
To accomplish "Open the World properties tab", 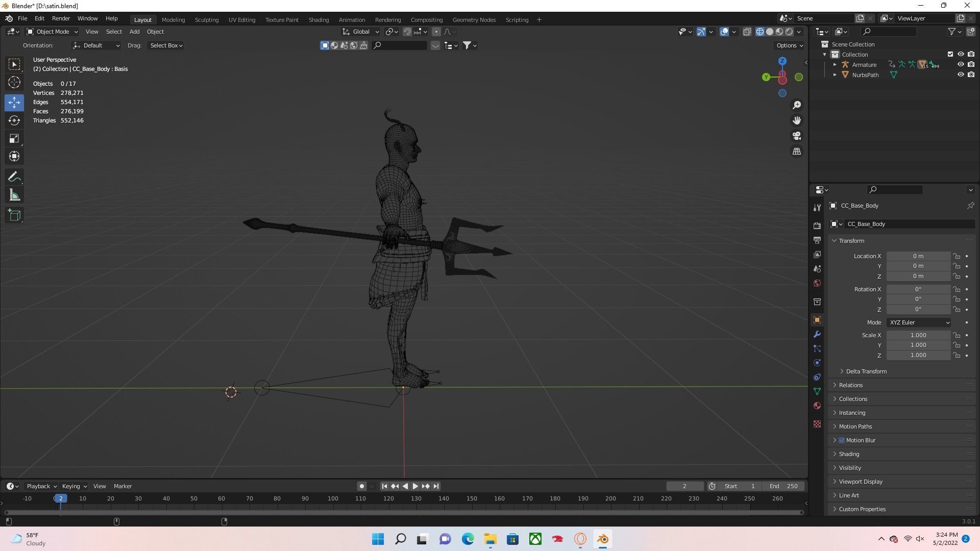I will click(x=817, y=283).
